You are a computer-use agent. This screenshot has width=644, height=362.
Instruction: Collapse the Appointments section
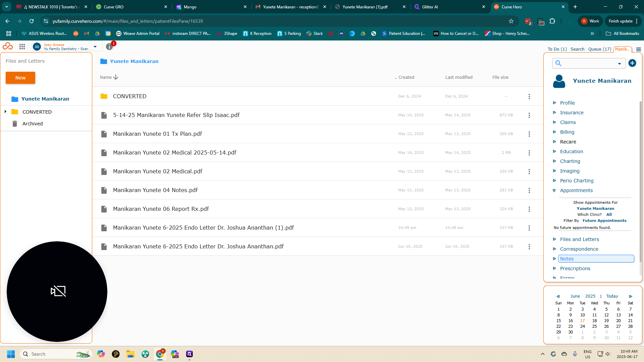point(554,190)
